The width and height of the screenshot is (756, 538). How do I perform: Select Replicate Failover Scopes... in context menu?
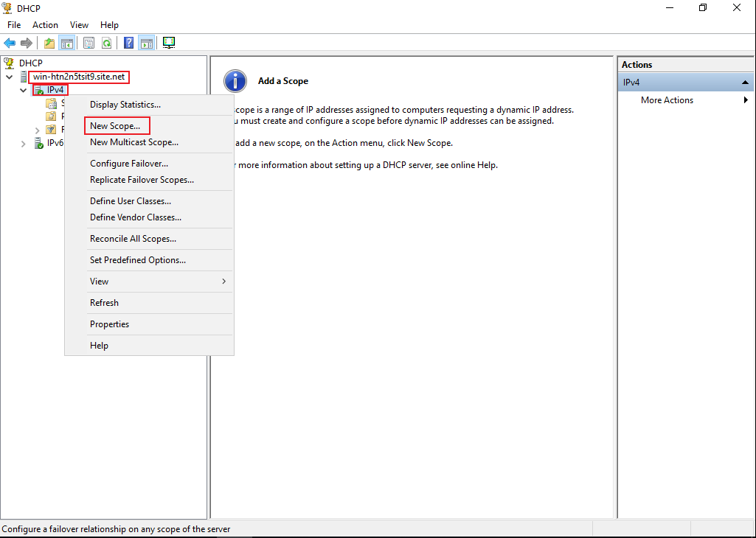click(x=150, y=180)
